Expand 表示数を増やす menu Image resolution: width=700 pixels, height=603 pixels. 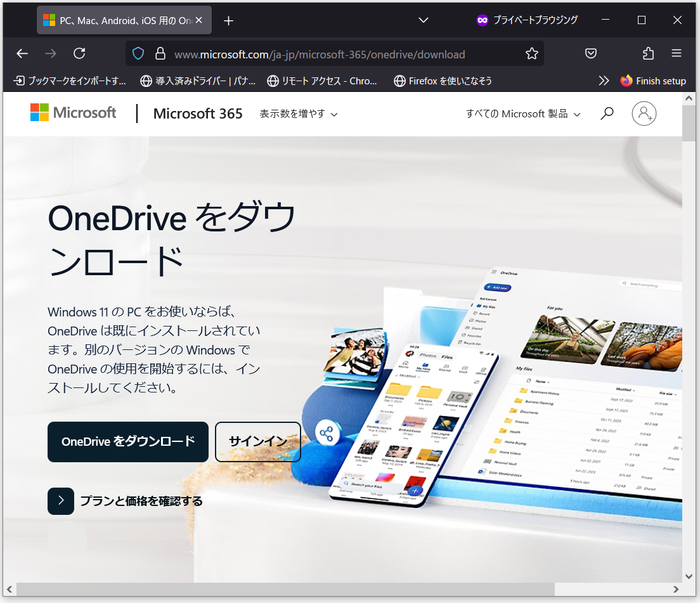click(299, 114)
